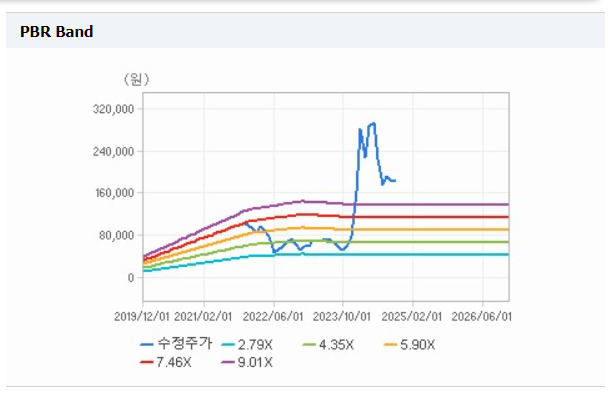Click the 2022/06/01 date label
The width and height of the screenshot is (615, 398).
click(x=273, y=316)
